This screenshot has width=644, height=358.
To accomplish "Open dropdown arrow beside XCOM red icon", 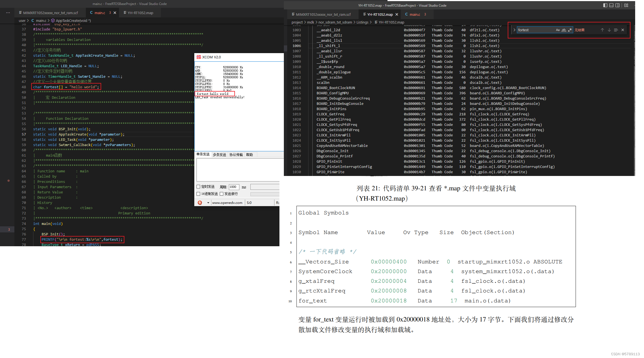I will tap(208, 203).
